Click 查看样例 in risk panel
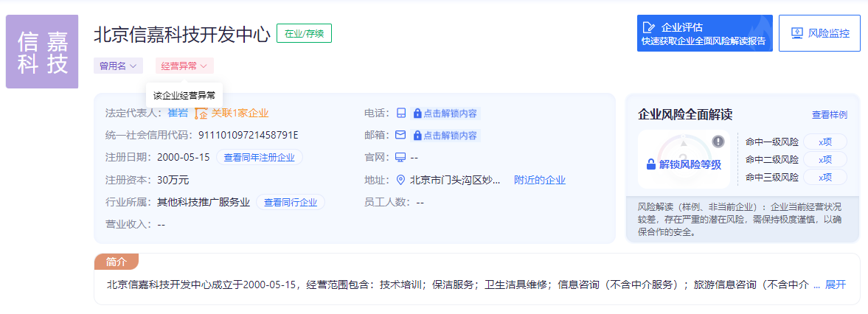The image size is (868, 314). (829, 115)
